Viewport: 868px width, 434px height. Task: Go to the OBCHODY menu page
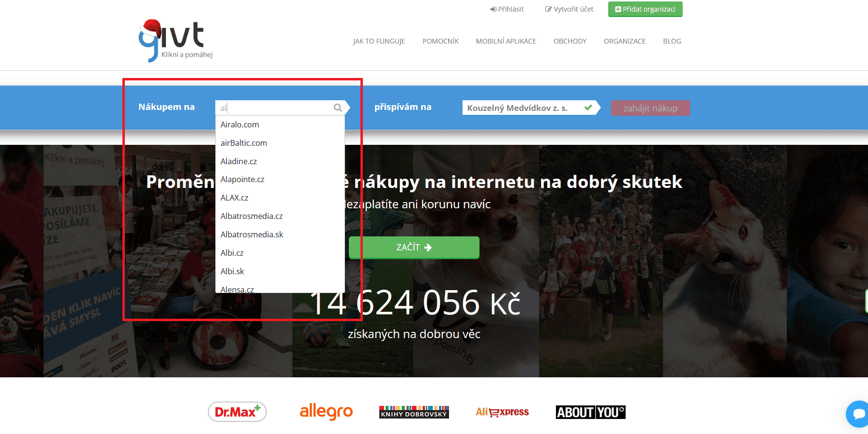[570, 41]
